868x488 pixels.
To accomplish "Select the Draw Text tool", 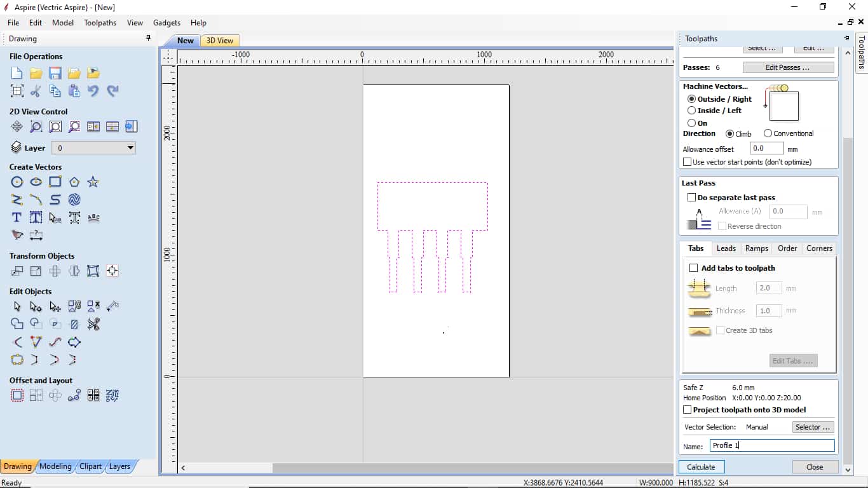I will coord(17,218).
